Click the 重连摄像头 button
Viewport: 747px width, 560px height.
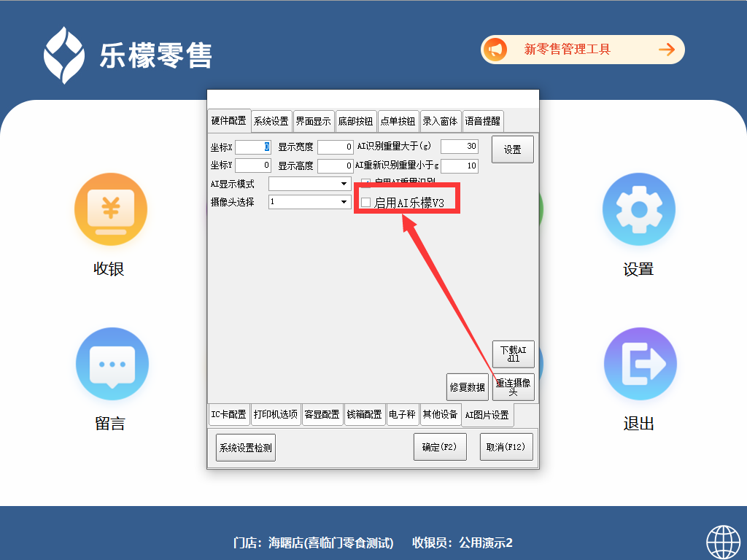pos(513,387)
